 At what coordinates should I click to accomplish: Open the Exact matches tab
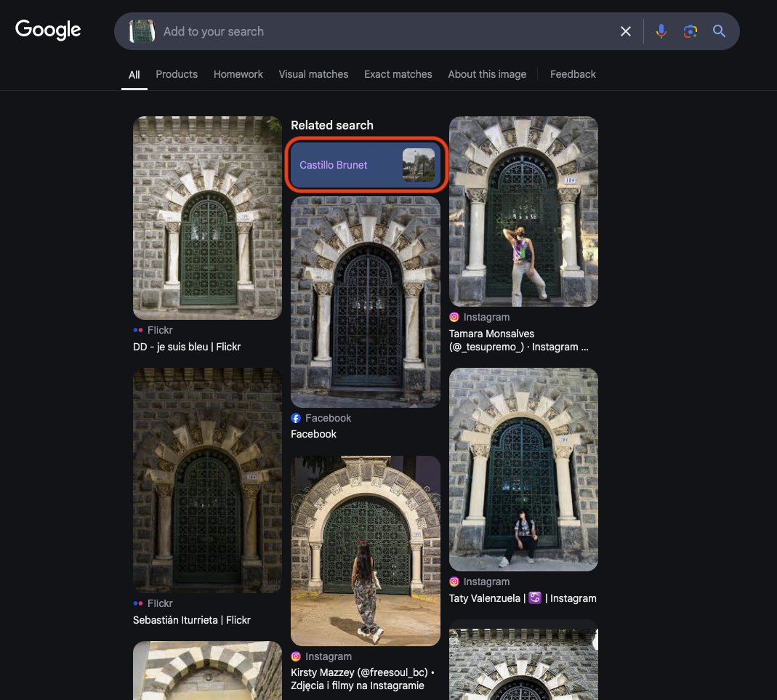coord(398,74)
